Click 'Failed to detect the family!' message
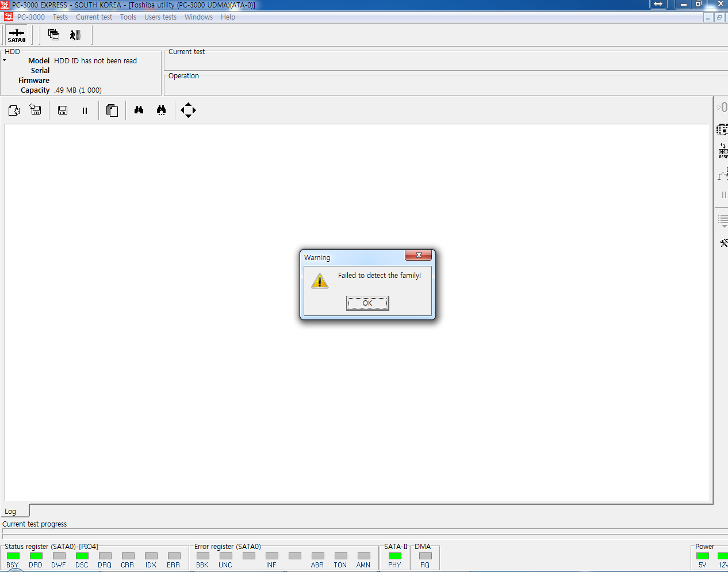The height and width of the screenshot is (572, 728). click(x=380, y=276)
